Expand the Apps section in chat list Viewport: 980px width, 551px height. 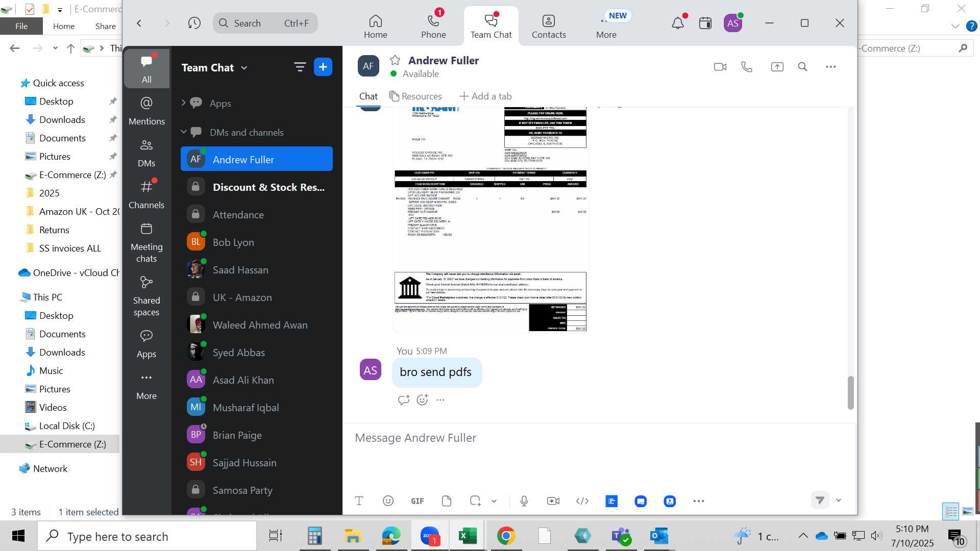pyautogui.click(x=184, y=103)
